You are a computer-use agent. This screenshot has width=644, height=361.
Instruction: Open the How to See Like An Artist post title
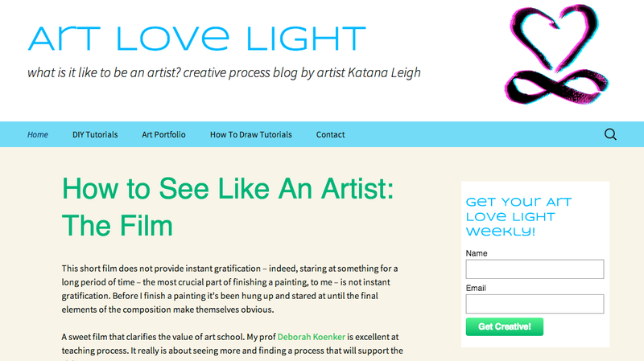point(228,207)
